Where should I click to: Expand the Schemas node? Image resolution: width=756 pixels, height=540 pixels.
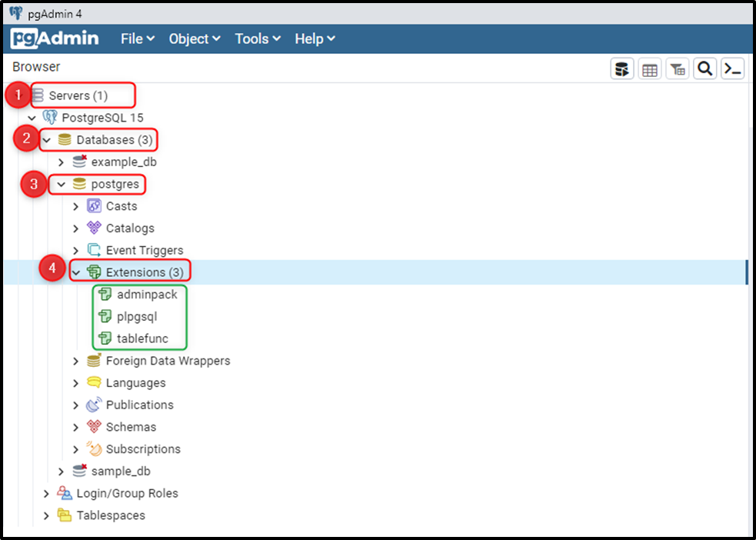pos(75,426)
